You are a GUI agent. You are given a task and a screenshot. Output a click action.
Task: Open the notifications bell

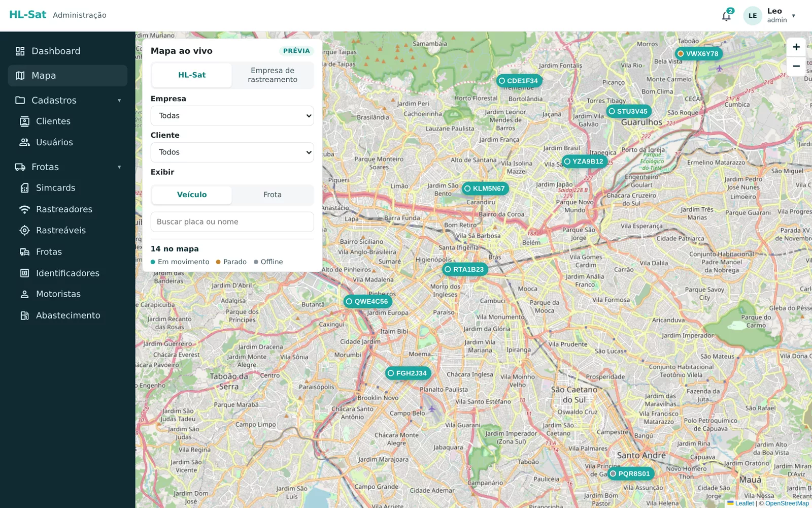coord(726,16)
